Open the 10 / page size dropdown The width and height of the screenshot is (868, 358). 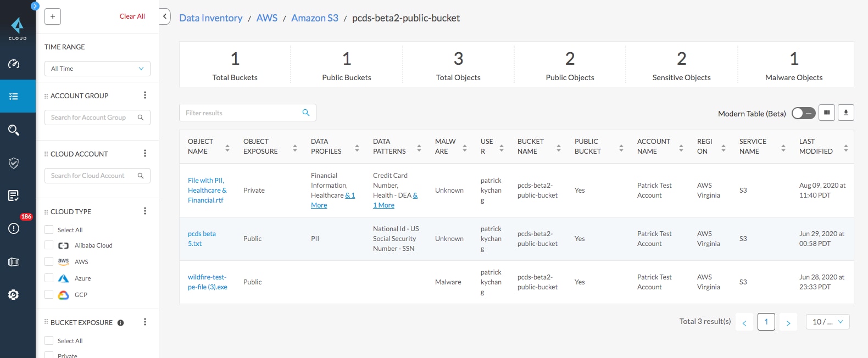point(828,322)
